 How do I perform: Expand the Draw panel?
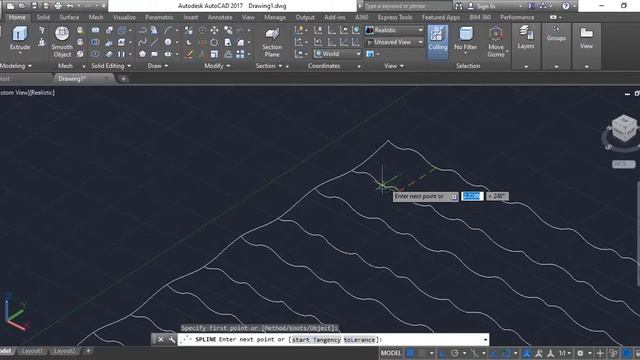coord(158,66)
